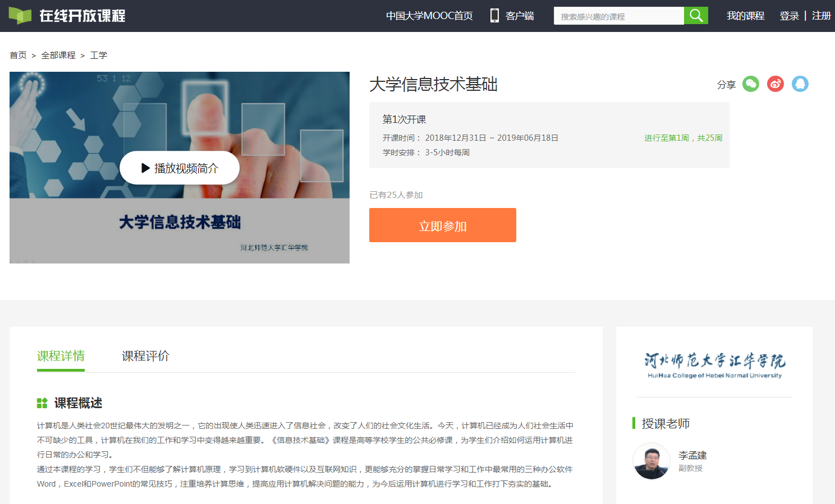Open 我的课程 in the top navigation
This screenshot has width=835, height=504.
pos(745,16)
